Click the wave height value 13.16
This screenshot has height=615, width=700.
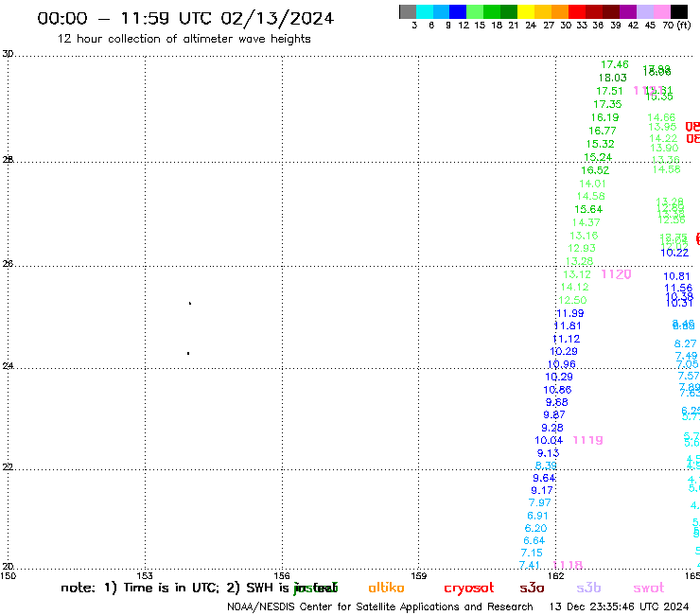click(584, 236)
